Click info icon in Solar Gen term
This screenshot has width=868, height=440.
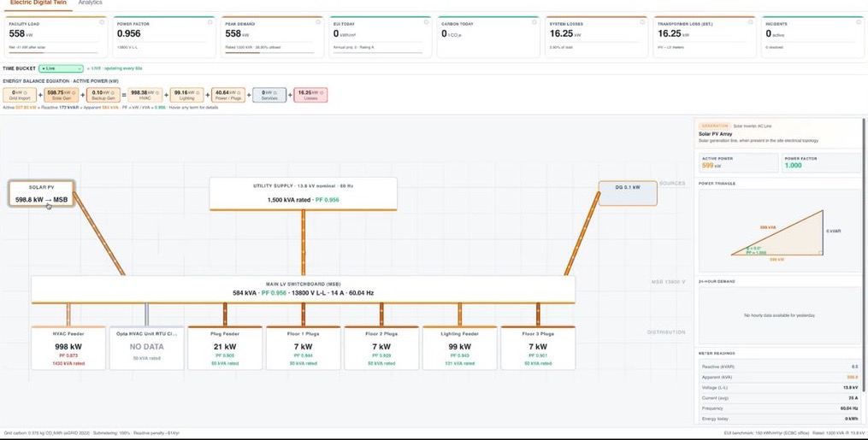pyautogui.click(x=74, y=92)
